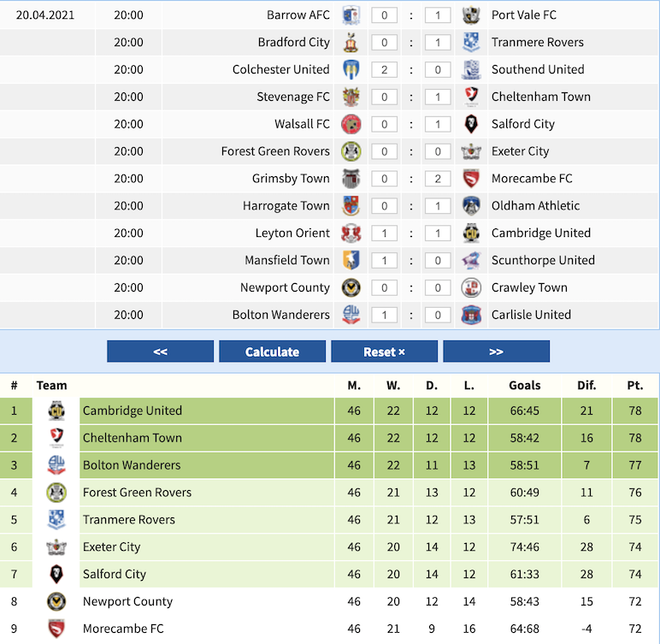Open the Colchester United club badge
The width and height of the screenshot is (660, 644).
(351, 69)
